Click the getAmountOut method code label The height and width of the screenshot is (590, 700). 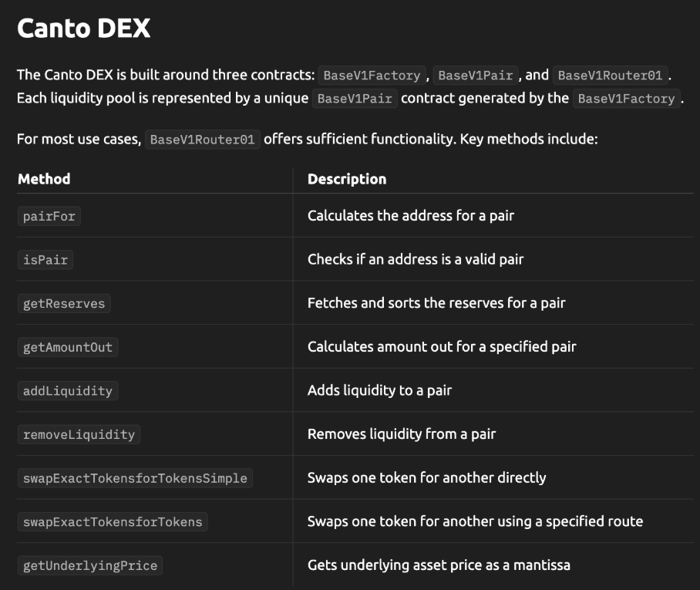[x=68, y=347]
